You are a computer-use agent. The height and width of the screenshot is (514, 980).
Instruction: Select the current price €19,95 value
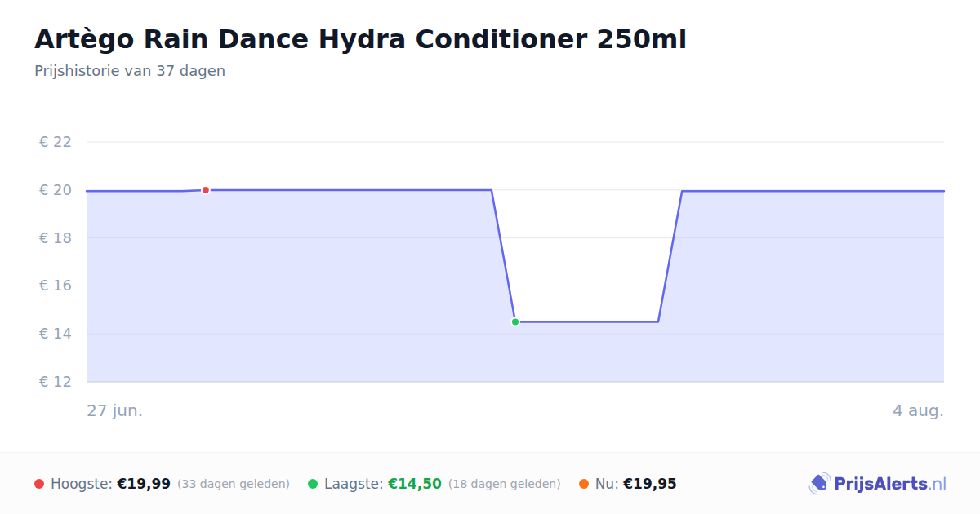click(x=650, y=484)
